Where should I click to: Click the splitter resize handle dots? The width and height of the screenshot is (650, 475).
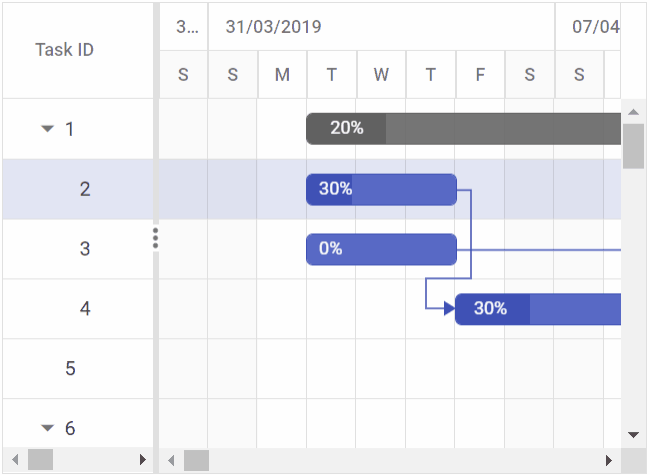tap(155, 238)
